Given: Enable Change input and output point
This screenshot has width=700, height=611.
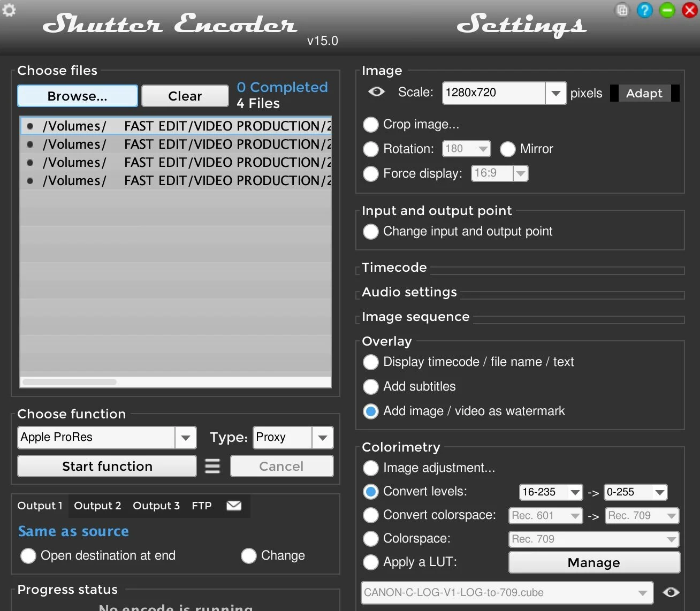Looking at the screenshot, I should tap(371, 232).
